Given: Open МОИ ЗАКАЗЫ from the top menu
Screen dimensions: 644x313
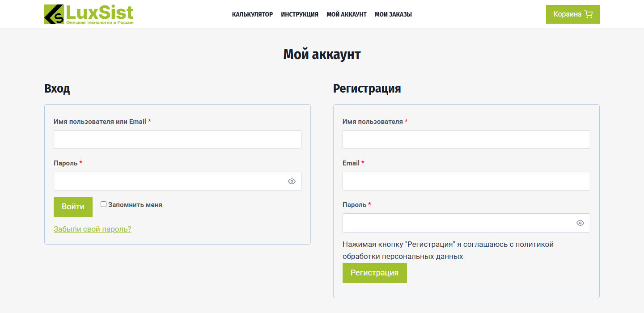Looking at the screenshot, I should (393, 14).
